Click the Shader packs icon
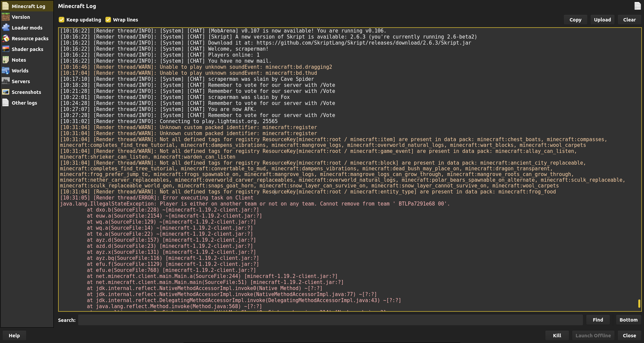644x343 pixels. click(x=6, y=49)
